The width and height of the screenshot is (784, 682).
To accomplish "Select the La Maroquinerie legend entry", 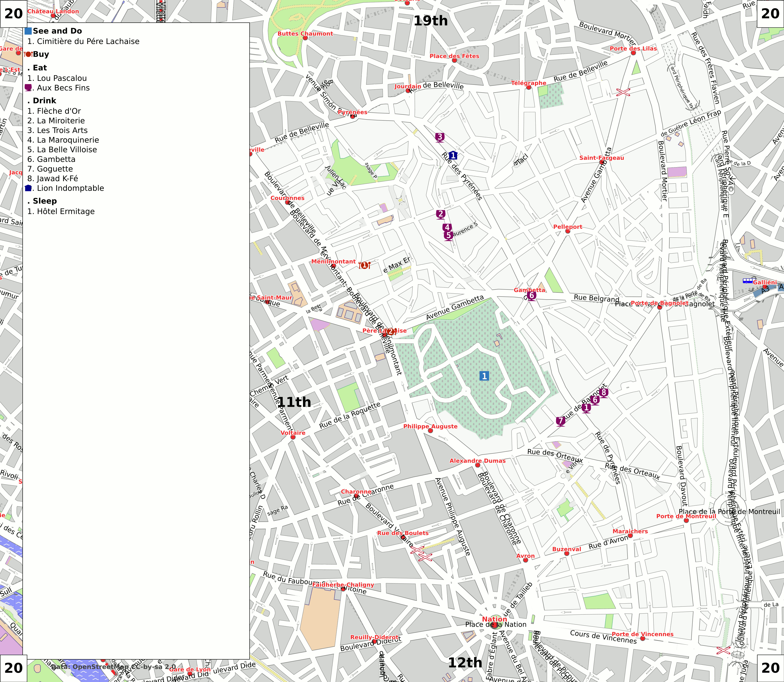I will pos(63,140).
